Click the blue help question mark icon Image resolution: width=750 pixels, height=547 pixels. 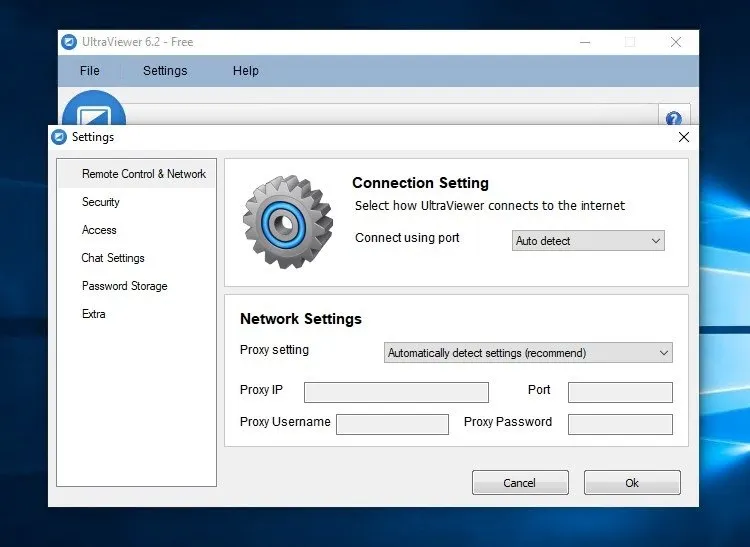click(673, 118)
